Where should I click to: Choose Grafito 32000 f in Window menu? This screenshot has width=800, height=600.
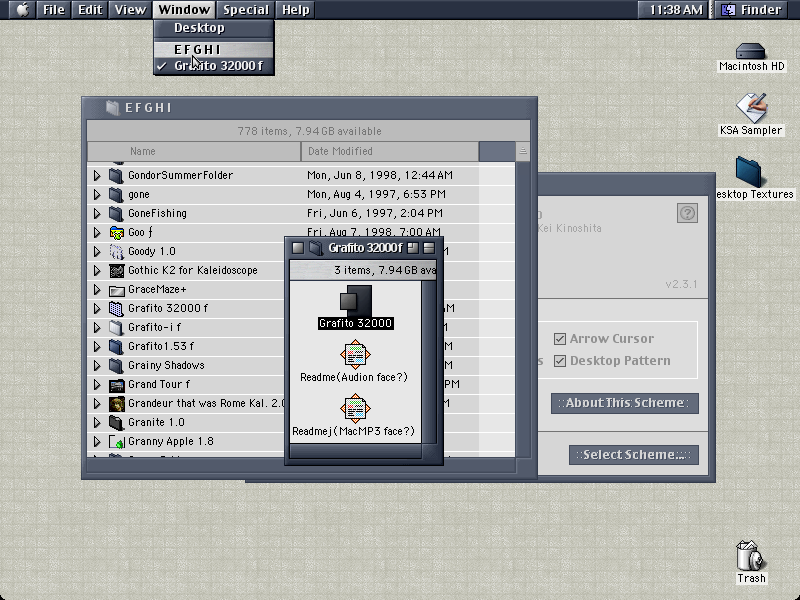pos(214,66)
